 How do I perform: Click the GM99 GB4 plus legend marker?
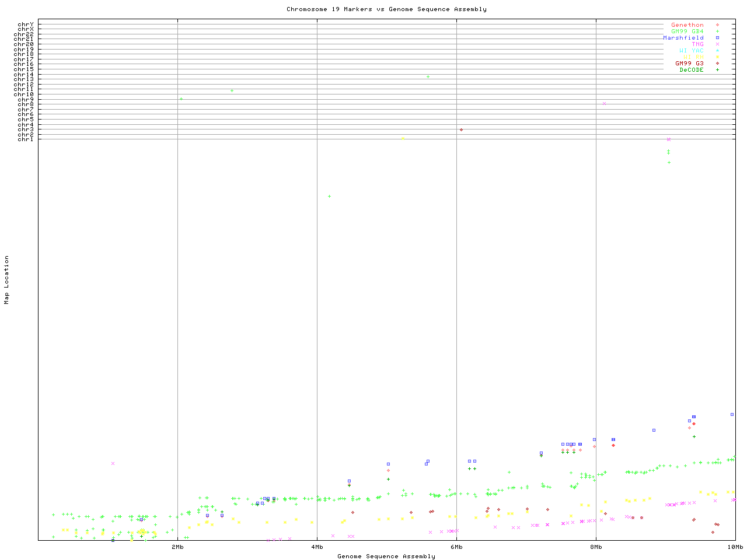pos(717,32)
